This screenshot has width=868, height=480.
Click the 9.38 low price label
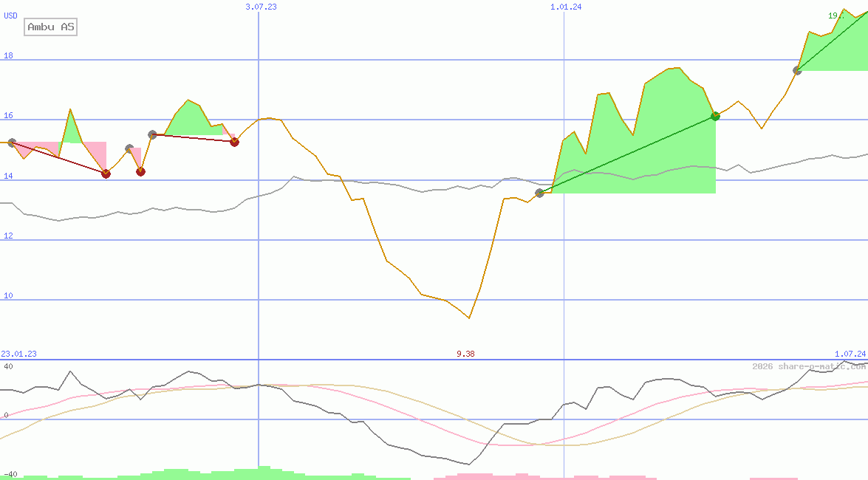[x=465, y=354]
